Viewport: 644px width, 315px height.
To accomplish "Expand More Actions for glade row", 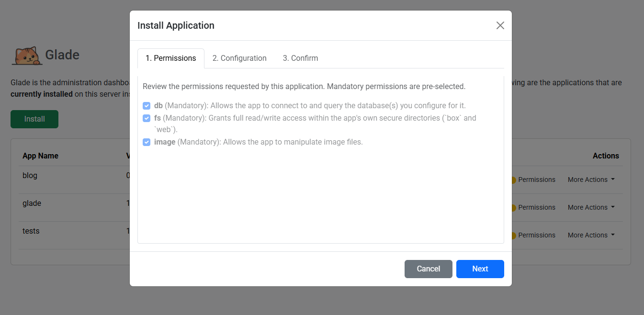I will (x=591, y=208).
